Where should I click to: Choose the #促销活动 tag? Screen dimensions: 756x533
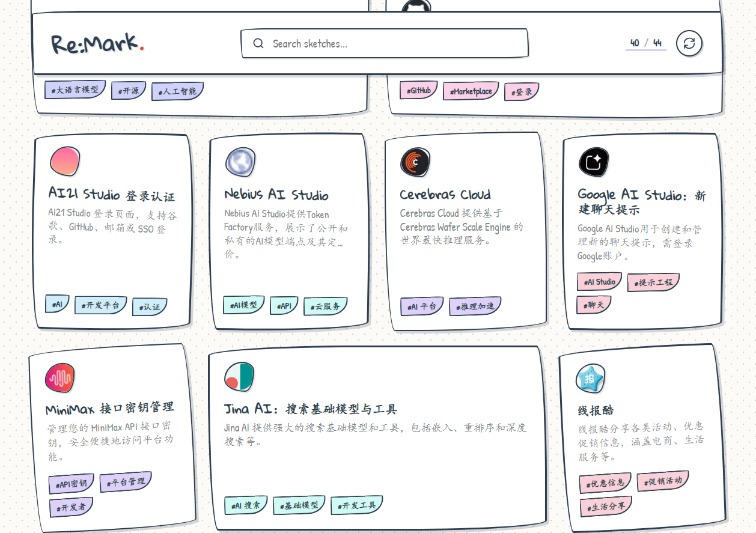(663, 481)
